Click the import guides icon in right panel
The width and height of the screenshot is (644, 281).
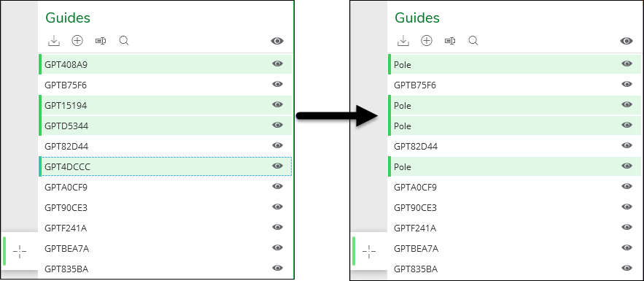point(403,41)
